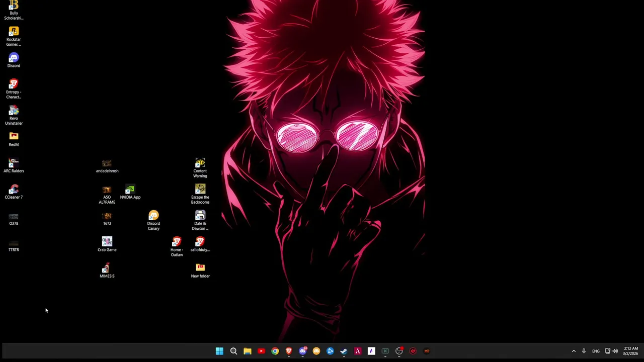Open the Bully Scholarship desktop shortcut
Viewport: 644px width, 362px height.
click(14, 10)
